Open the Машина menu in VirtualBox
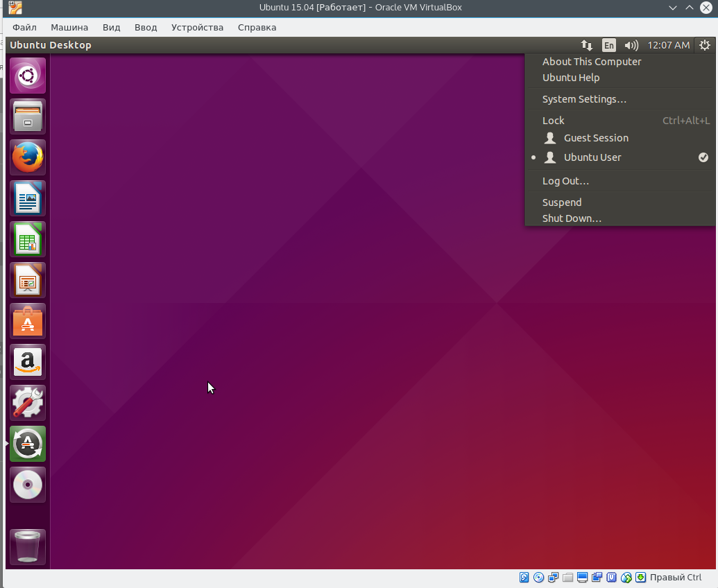This screenshot has height=588, width=718. 69,27
